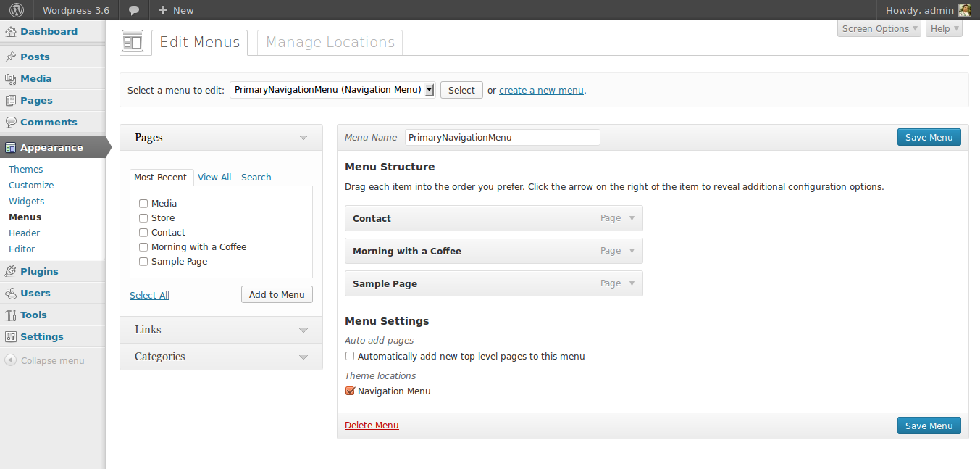Click the bottom Save Menu button
The image size is (980, 469).
pyautogui.click(x=929, y=426)
